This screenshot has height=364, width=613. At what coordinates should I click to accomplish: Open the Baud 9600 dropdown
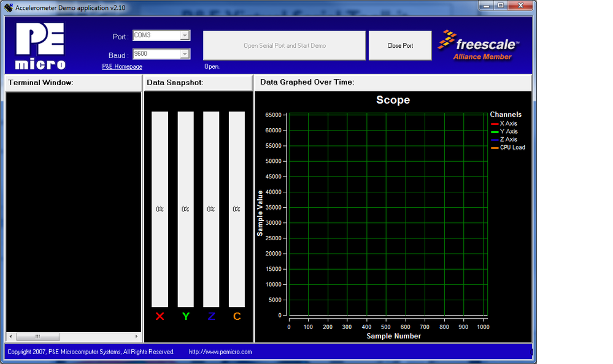tap(185, 54)
